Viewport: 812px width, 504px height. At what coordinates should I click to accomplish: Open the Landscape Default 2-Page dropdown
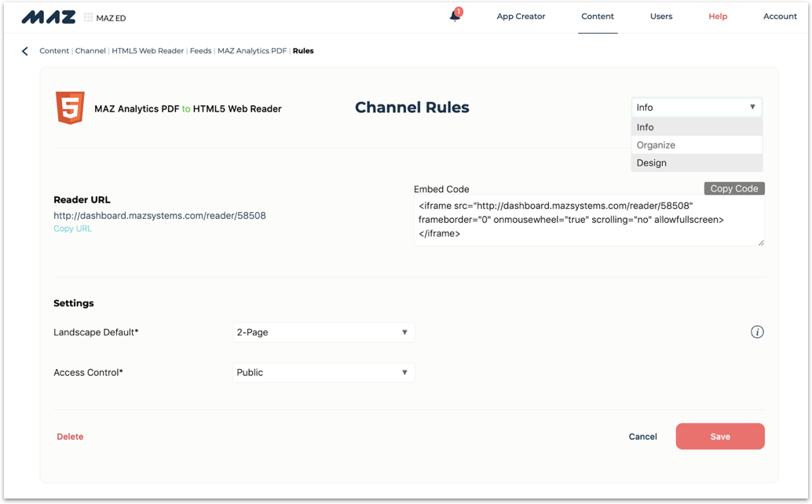tap(324, 332)
